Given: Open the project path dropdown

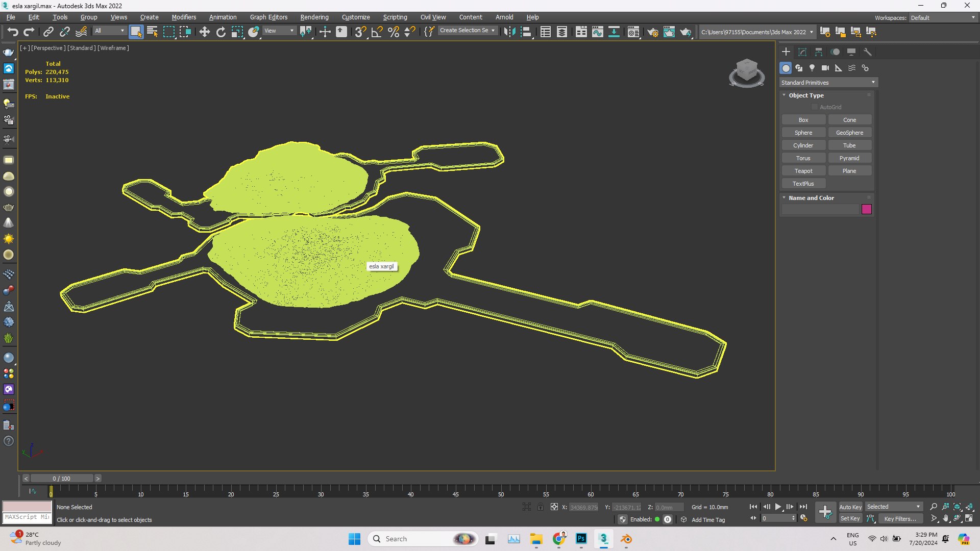Looking at the screenshot, I should point(757,32).
